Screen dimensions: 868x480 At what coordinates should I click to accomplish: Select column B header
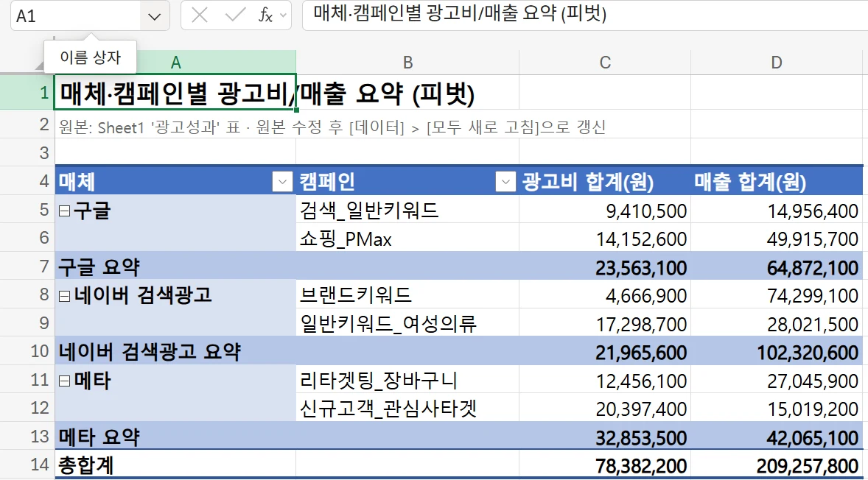coord(407,63)
